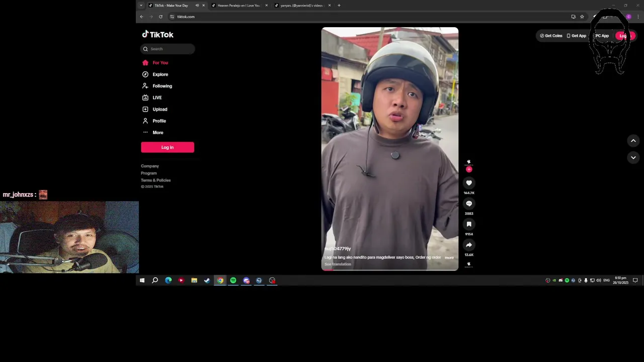Click the PC App button

click(602, 36)
